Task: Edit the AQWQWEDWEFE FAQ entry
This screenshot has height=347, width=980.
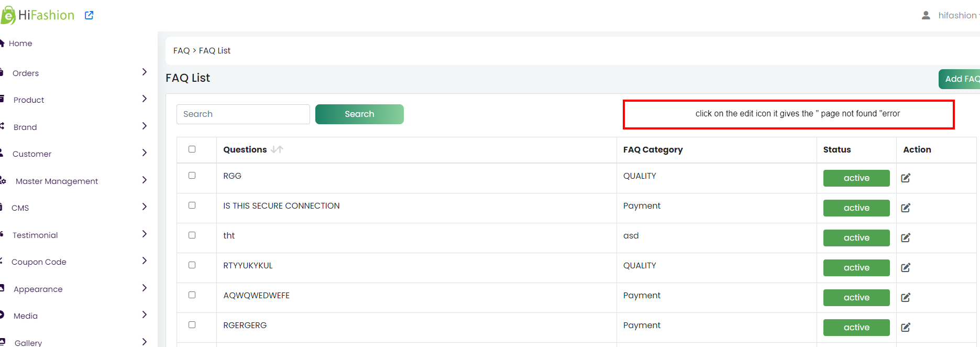Action: [x=906, y=298]
